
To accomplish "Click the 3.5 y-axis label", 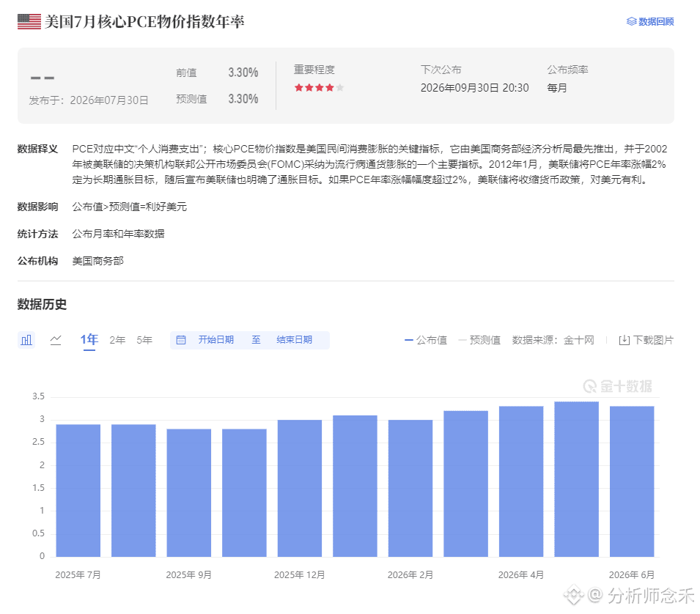I will (38, 396).
